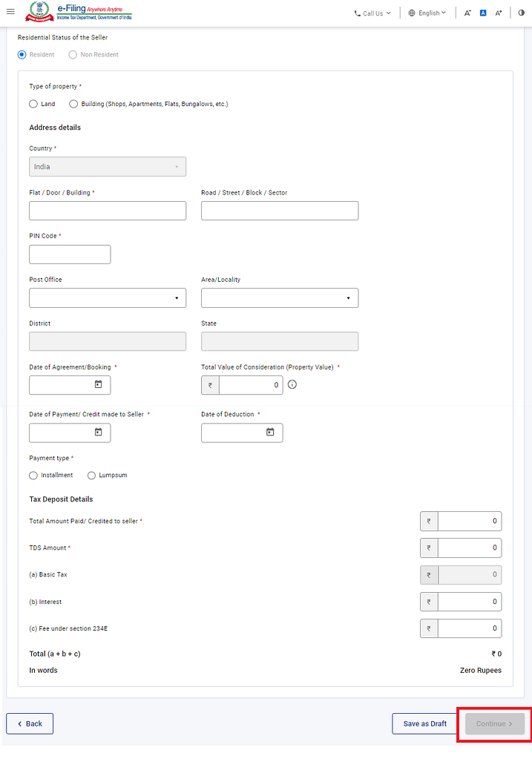Decrease font size with A- icon
The height and width of the screenshot is (759, 532).
(467, 13)
